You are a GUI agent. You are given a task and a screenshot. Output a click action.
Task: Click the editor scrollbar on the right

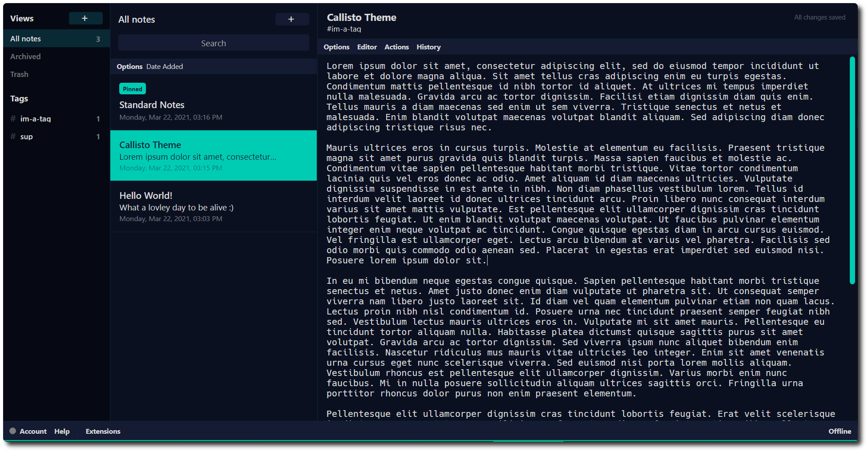pyautogui.click(x=853, y=169)
